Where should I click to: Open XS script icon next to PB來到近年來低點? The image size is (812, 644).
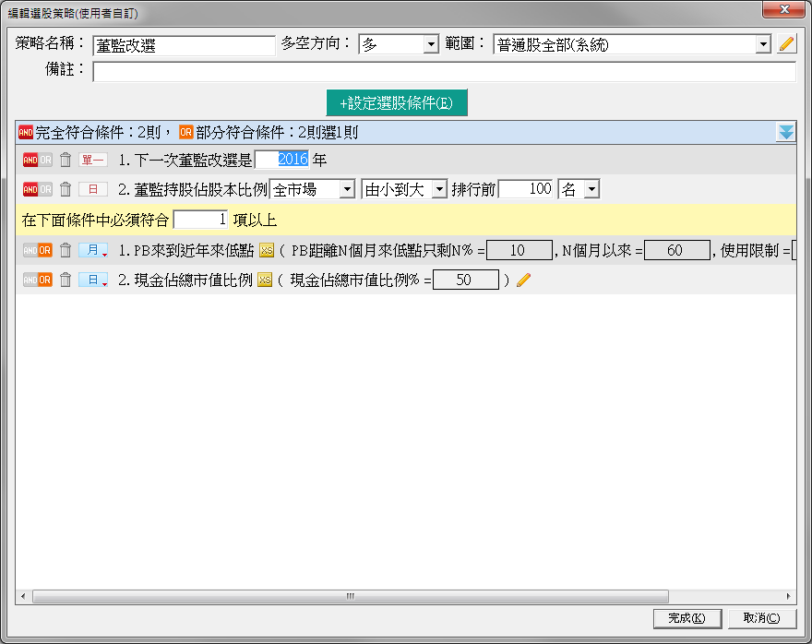[267, 250]
